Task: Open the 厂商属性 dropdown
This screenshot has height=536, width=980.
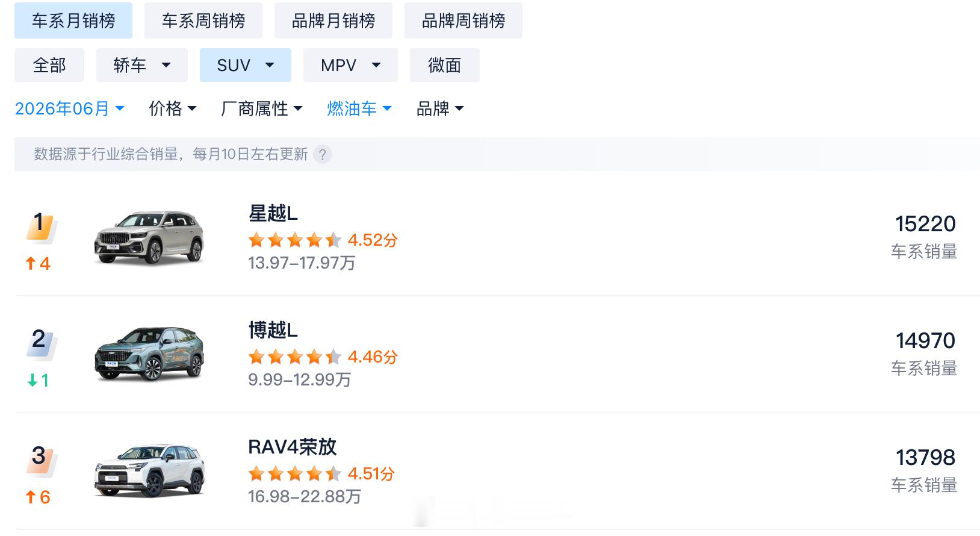Action: pos(262,109)
